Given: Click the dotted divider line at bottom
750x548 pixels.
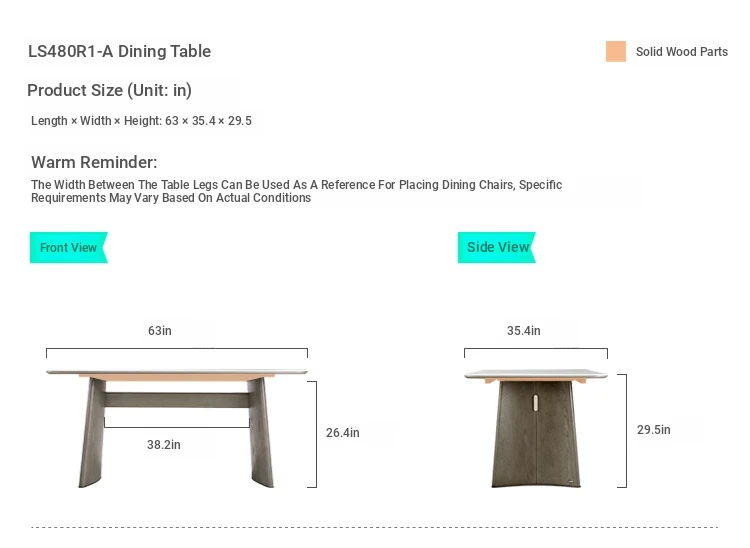Looking at the screenshot, I should pyautogui.click(x=375, y=527).
